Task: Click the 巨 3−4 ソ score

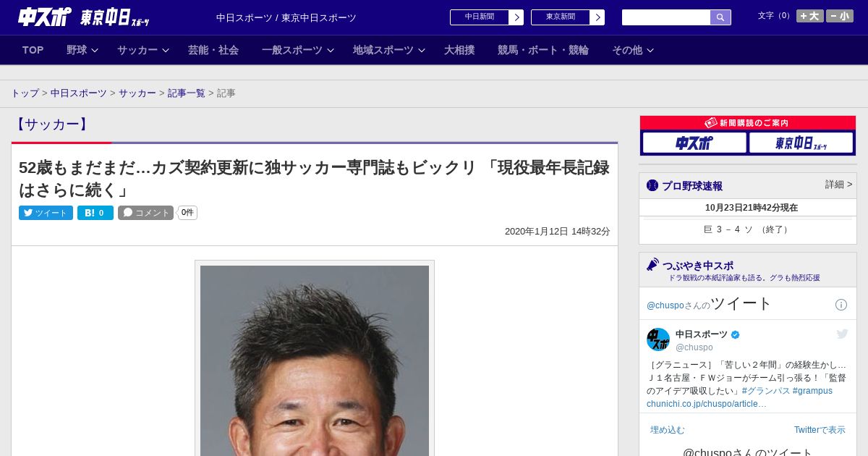Action: tap(747, 229)
